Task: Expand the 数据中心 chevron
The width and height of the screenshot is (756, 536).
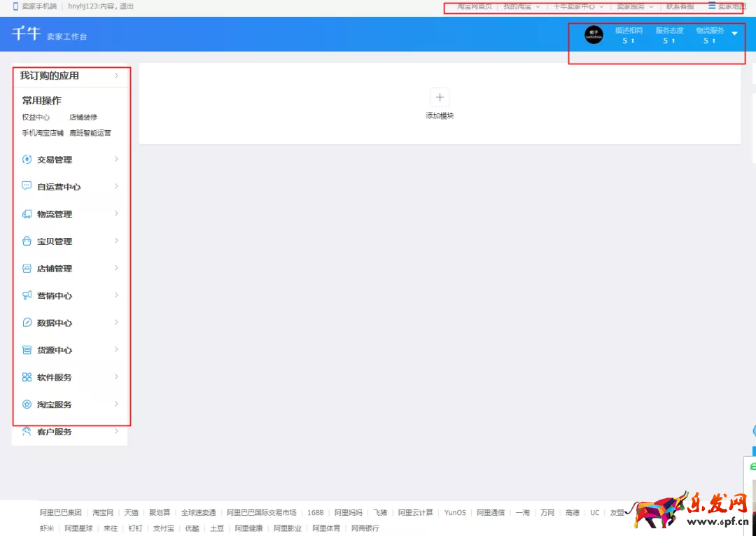Action: [116, 323]
